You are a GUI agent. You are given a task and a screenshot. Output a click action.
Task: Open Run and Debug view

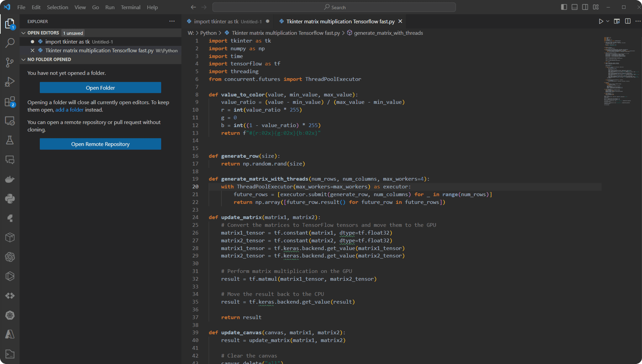coord(10,82)
